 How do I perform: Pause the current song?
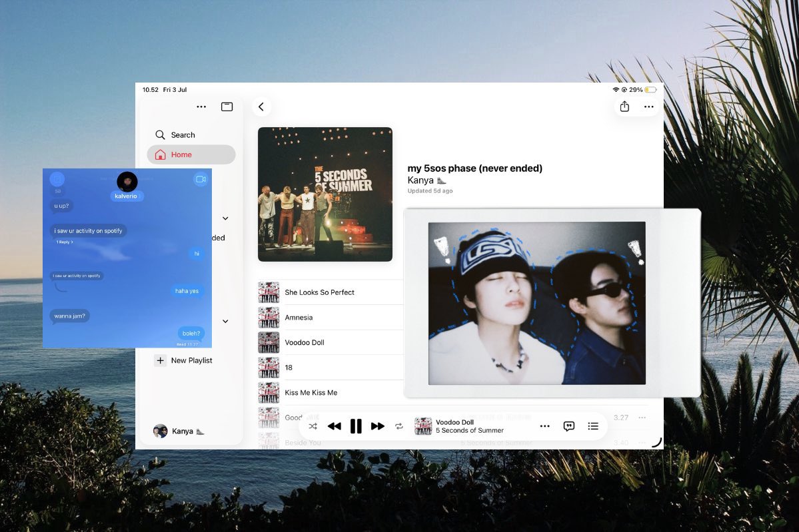point(356,426)
